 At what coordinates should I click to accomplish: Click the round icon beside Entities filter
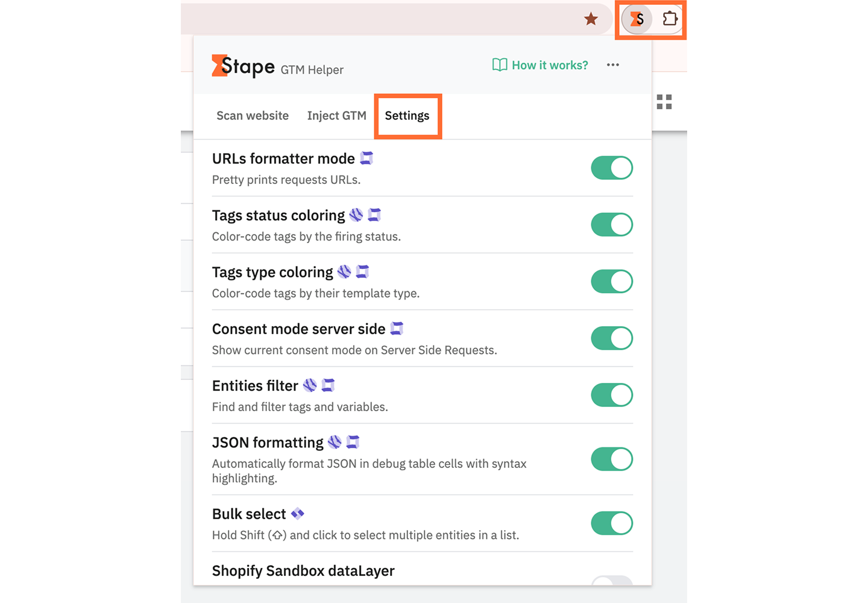click(x=310, y=385)
